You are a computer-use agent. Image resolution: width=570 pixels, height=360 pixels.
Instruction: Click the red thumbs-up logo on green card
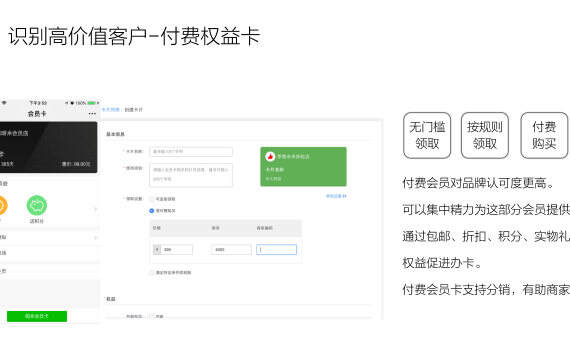pyautogui.click(x=270, y=156)
